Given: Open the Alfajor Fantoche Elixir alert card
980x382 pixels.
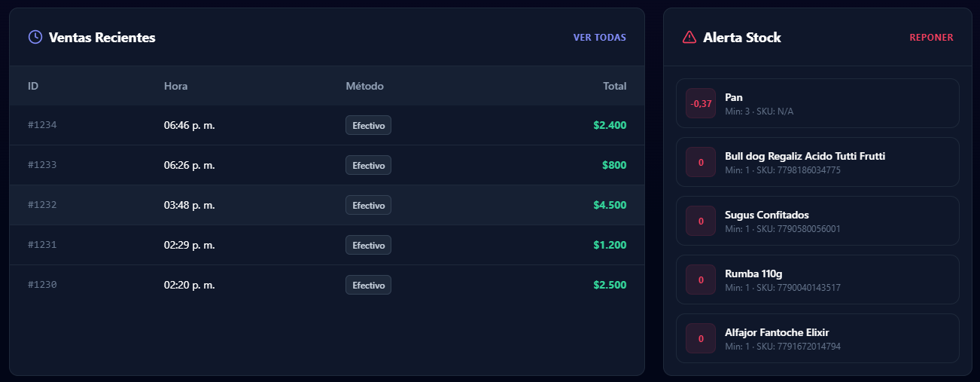Looking at the screenshot, I should pos(817,338).
